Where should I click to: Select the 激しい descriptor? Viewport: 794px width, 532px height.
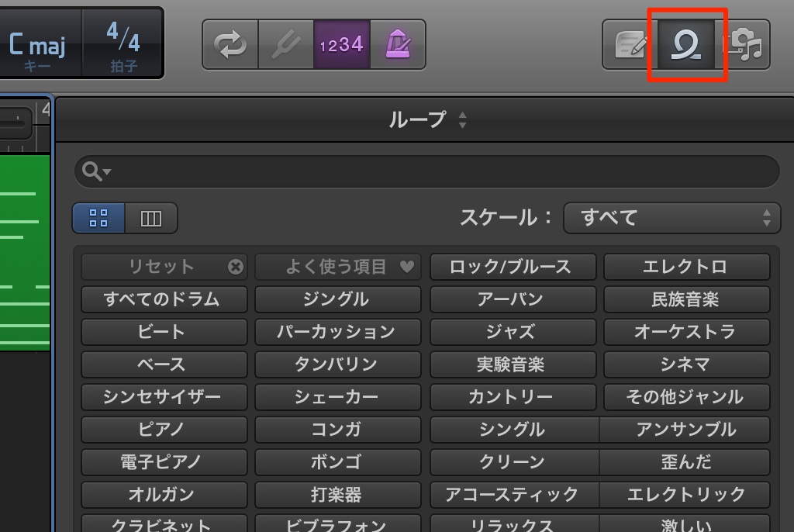[x=685, y=523]
